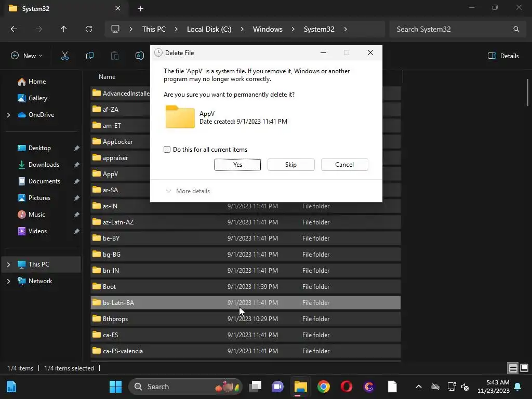The image size is (532, 399).
Task: Select the Bthprops folder row
Action: [x=245, y=319]
